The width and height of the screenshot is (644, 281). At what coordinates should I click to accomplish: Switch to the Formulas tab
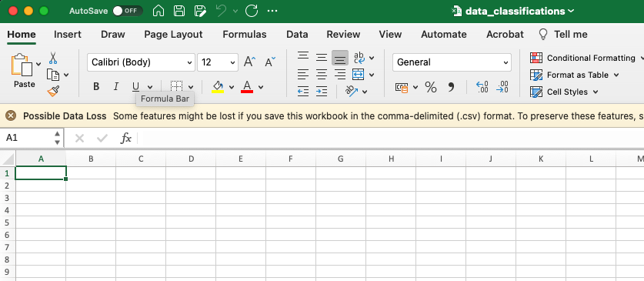click(245, 35)
